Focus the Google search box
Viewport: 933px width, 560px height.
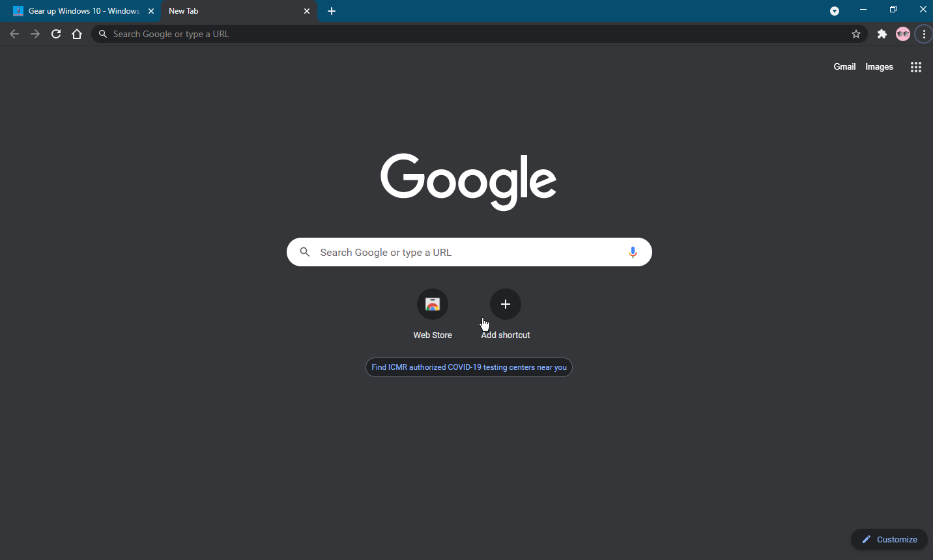[x=469, y=252]
